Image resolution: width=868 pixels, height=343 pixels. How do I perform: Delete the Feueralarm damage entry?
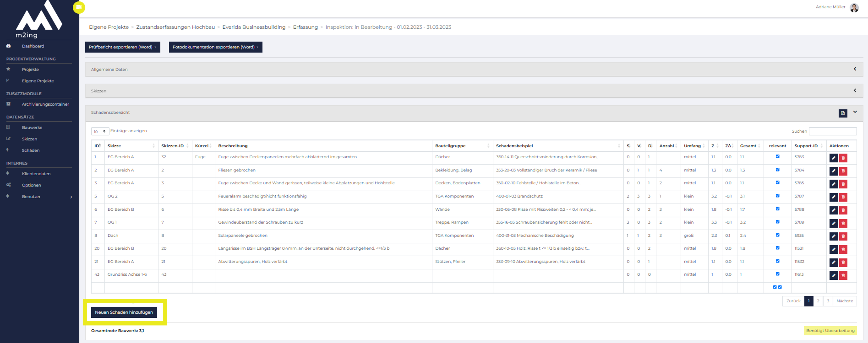point(843,197)
